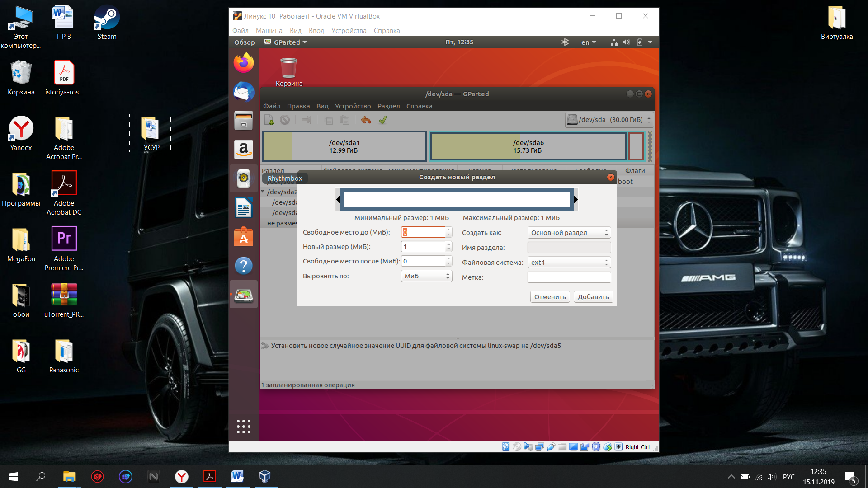The image size is (868, 488).
Task: Open Firefox from the Ubuntu dock
Action: point(244,62)
